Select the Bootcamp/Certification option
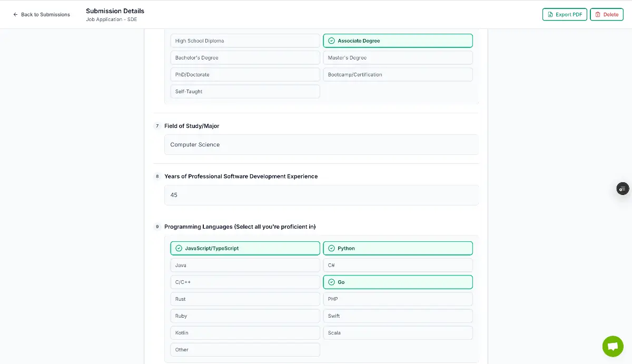The image size is (632, 364). (x=398, y=74)
